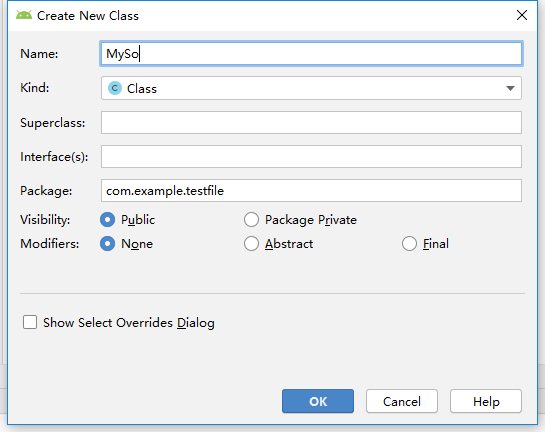Click the Kind dropdown arrow
This screenshot has height=432, width=545.
coord(510,88)
